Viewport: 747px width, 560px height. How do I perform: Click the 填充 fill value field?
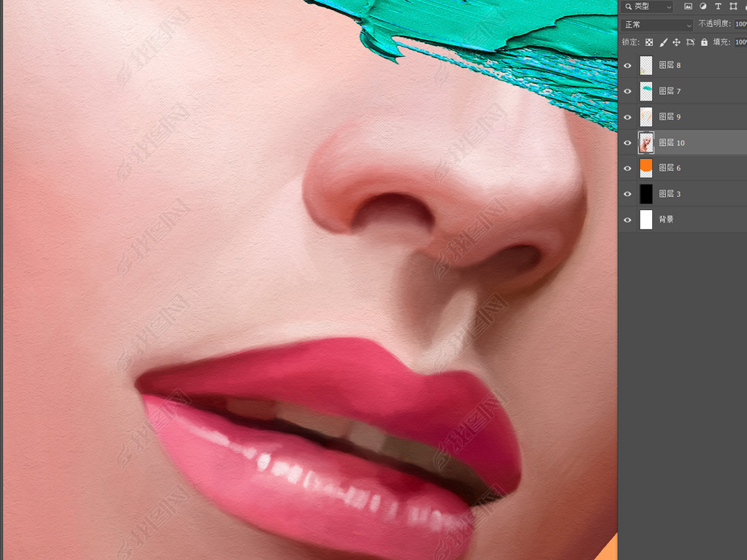[x=740, y=43]
